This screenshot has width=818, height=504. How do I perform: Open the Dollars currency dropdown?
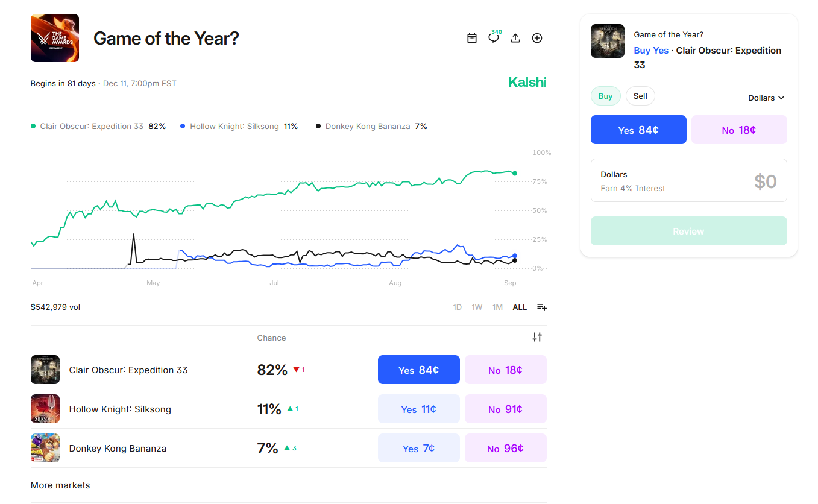766,98
